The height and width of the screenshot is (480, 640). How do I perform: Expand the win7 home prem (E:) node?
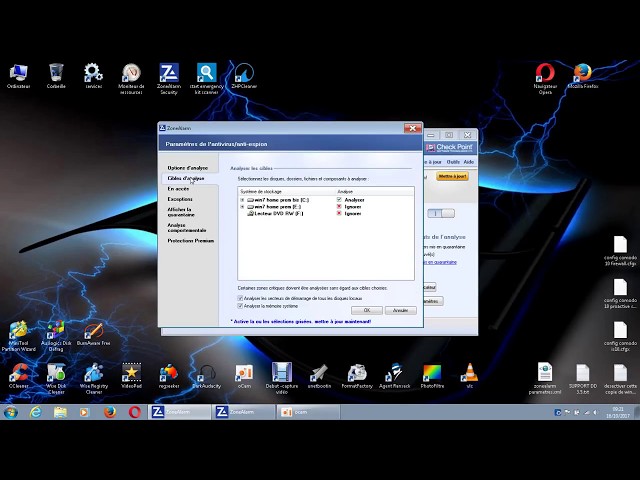[x=242, y=207]
